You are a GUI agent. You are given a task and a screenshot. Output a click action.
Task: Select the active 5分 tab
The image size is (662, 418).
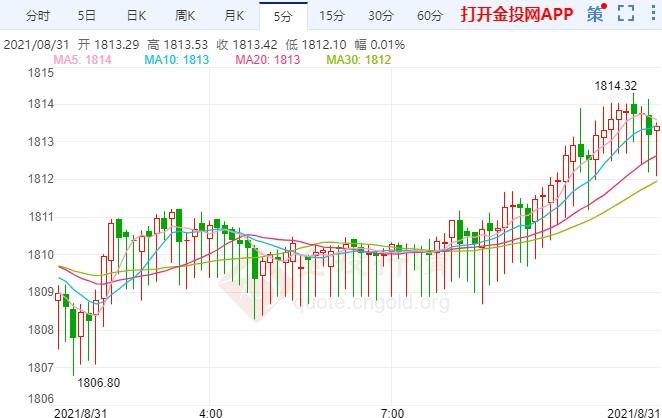point(283,16)
